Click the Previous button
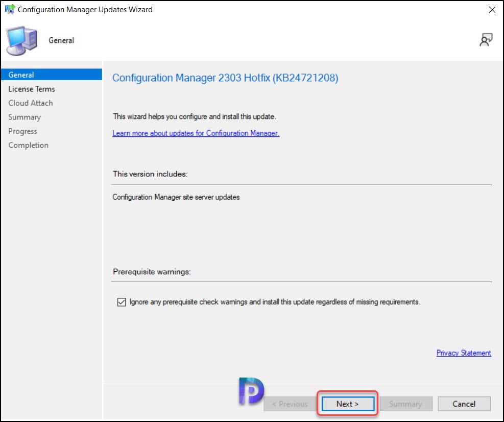 click(290, 404)
